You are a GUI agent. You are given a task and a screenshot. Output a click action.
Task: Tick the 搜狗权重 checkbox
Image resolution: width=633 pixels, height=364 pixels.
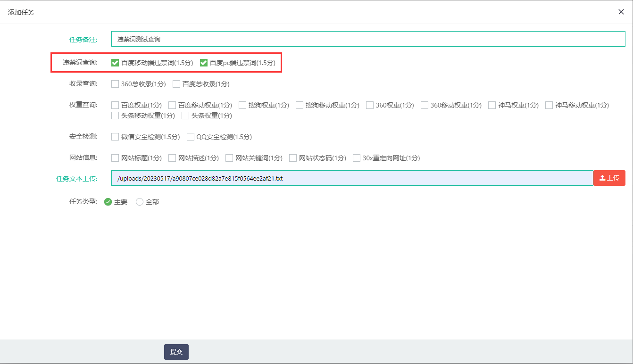click(242, 105)
